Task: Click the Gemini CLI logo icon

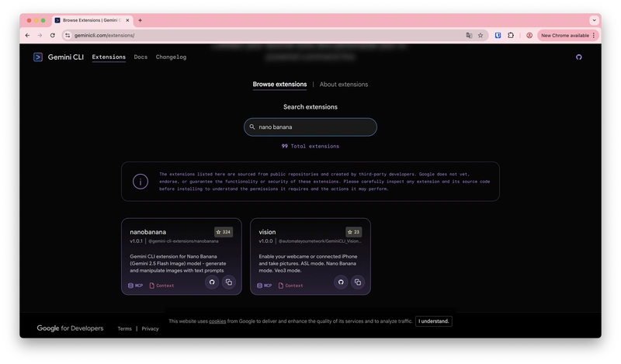Action: (38, 57)
